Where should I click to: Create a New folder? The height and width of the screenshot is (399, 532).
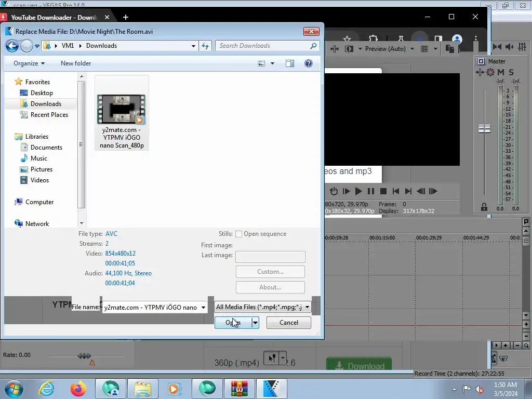pyautogui.click(x=76, y=63)
